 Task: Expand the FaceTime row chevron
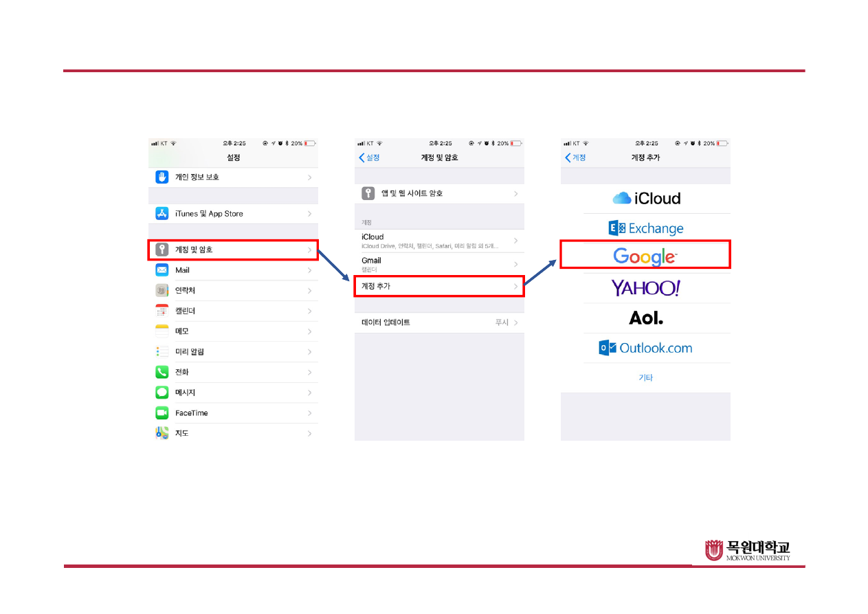click(310, 413)
